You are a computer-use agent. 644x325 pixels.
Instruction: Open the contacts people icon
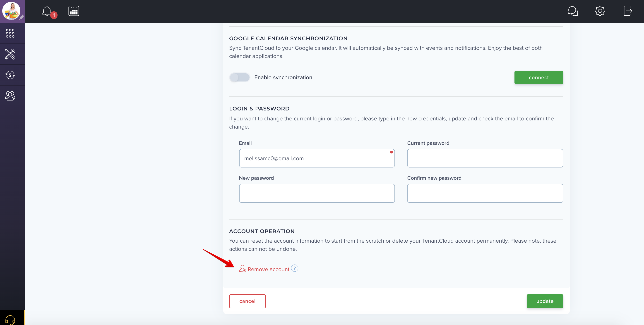10,96
